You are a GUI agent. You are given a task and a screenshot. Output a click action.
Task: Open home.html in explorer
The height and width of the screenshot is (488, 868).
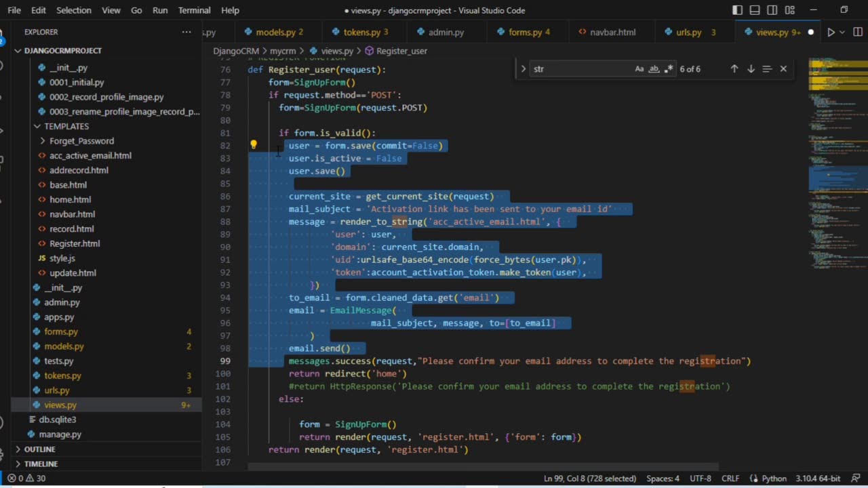tap(70, 199)
